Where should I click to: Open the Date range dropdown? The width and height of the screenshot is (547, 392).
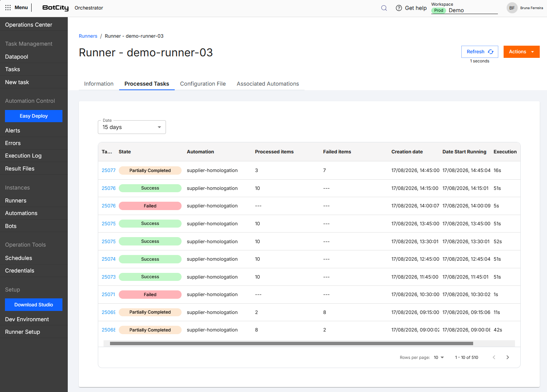click(132, 127)
